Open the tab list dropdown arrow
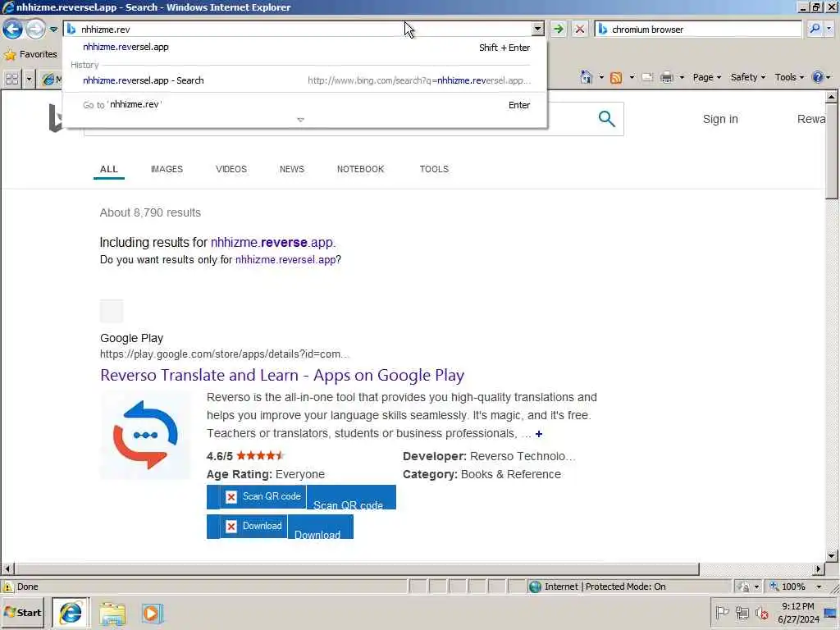The height and width of the screenshot is (630, 840). [29, 80]
